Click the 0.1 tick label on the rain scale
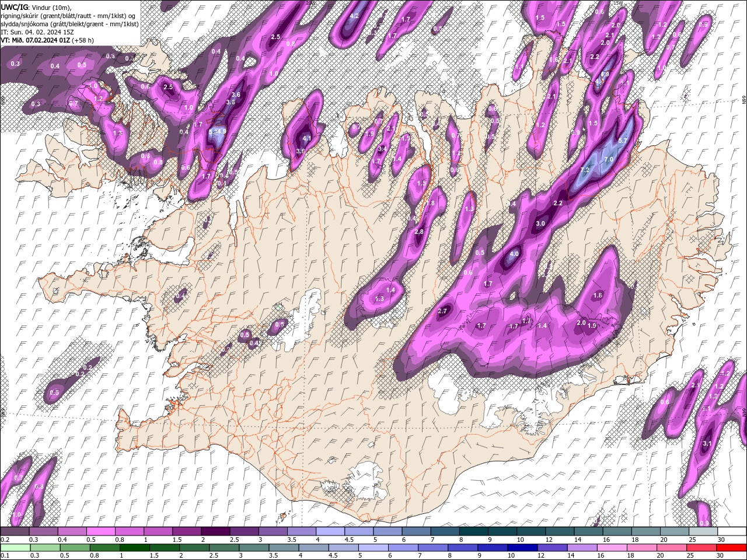Screen dimensions: 747x560 pos(5,556)
